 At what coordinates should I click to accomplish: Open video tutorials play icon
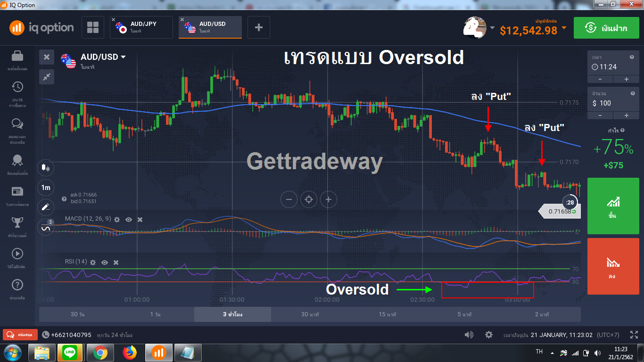(x=17, y=254)
